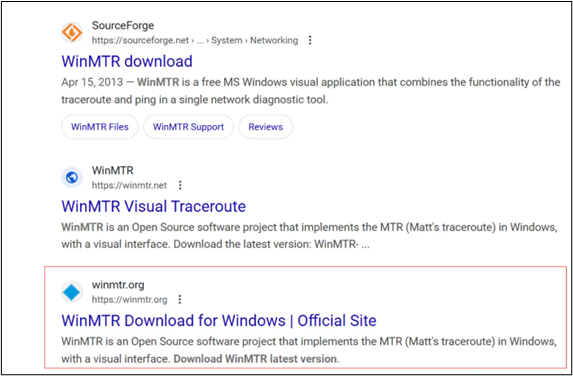Click the 'Reviews' sitelink chip
573x376 pixels.
tap(266, 127)
